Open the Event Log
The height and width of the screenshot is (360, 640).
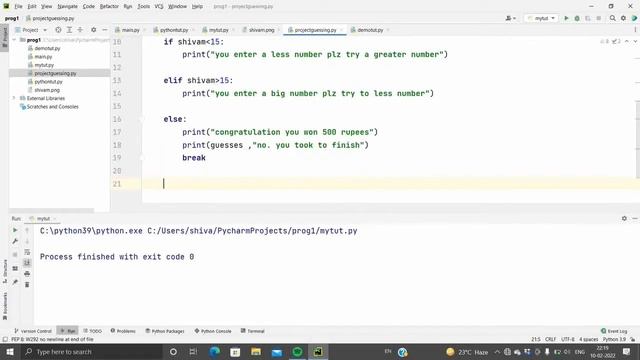tap(614, 331)
